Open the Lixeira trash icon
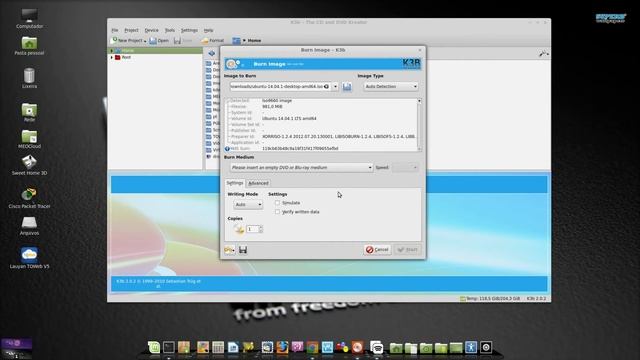Image resolution: width=640 pixels, height=360 pixels. [29, 78]
